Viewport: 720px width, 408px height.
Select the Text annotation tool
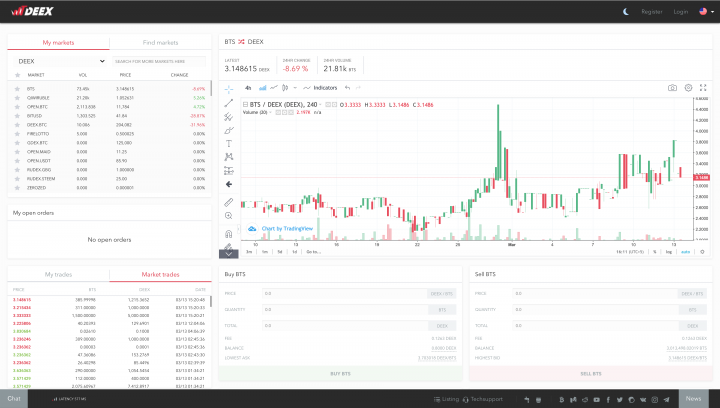pos(229,144)
